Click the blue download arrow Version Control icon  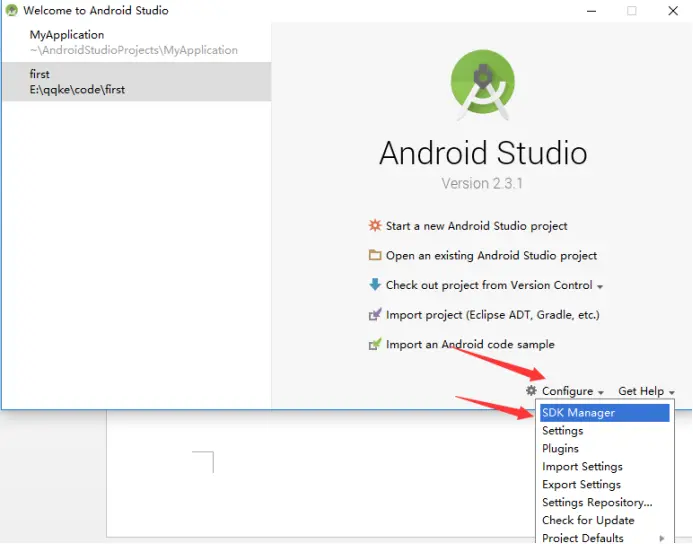(x=375, y=285)
